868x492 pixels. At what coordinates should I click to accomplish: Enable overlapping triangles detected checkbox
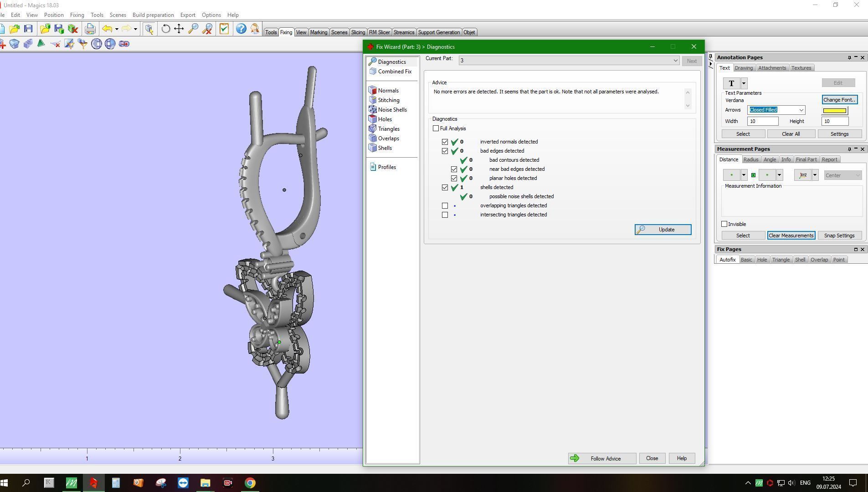pyautogui.click(x=445, y=205)
